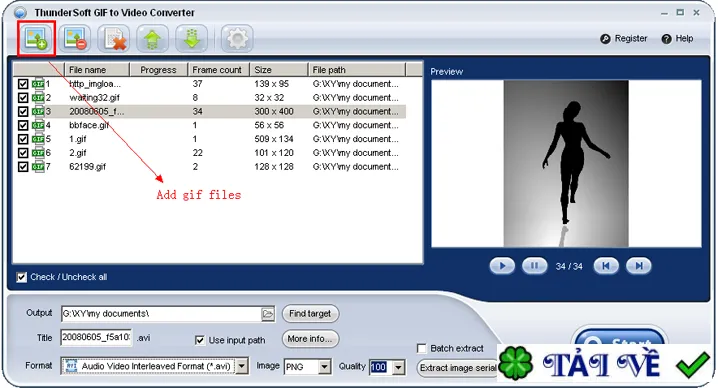Jump to first frame in preview
718x388 pixels.
coord(606,266)
